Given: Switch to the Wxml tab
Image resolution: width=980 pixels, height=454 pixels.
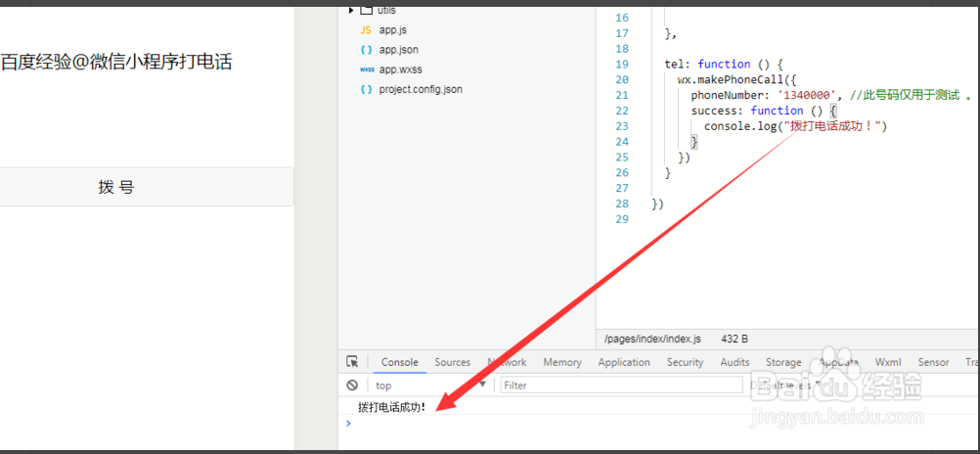Looking at the screenshot, I should pyautogui.click(x=888, y=362).
